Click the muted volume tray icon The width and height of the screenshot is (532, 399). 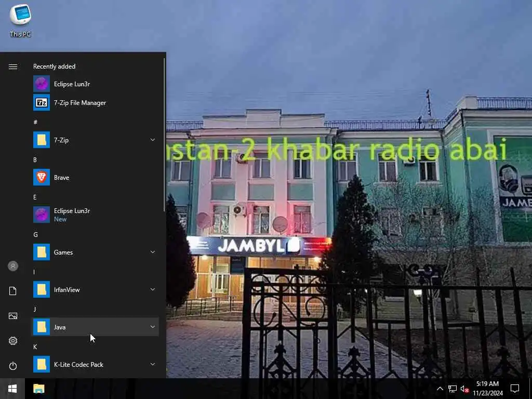click(464, 389)
